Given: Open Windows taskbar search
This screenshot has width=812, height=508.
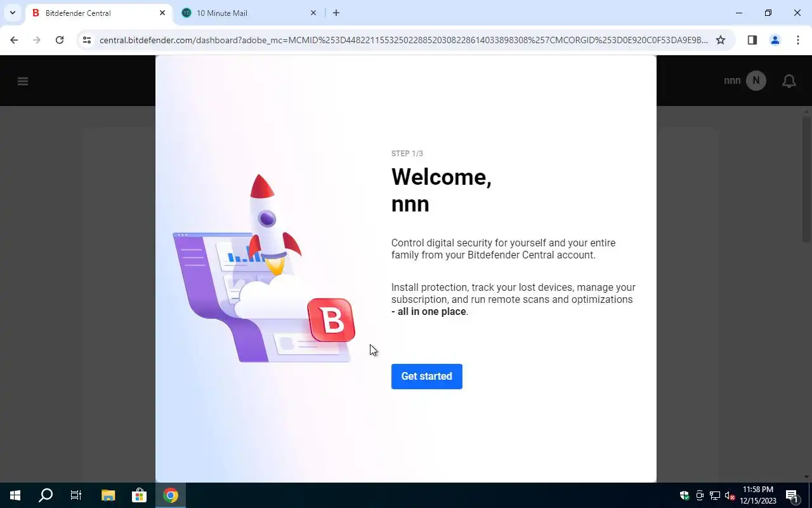Looking at the screenshot, I should coord(46,495).
